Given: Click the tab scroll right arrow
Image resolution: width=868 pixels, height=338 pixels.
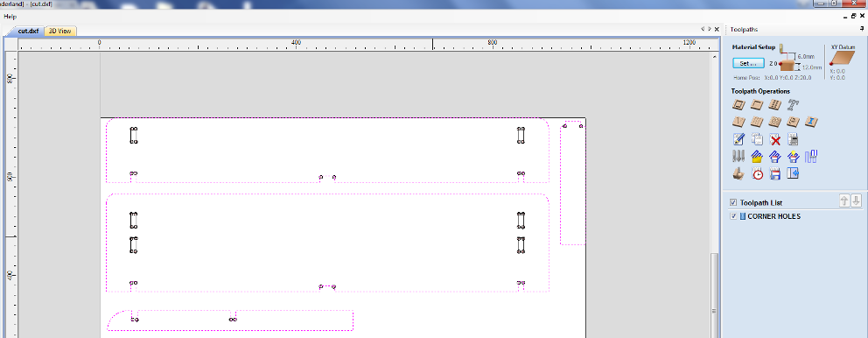Looking at the screenshot, I should (709, 29).
